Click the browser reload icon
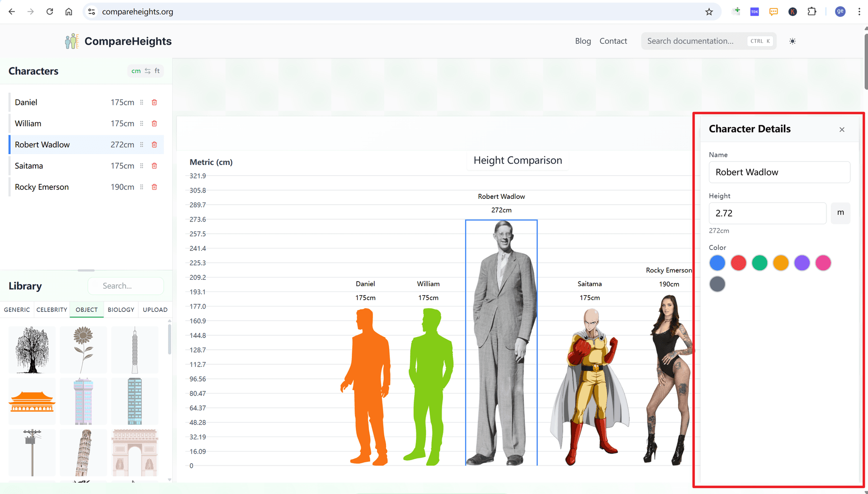This screenshot has height=494, width=868. tap(50, 12)
